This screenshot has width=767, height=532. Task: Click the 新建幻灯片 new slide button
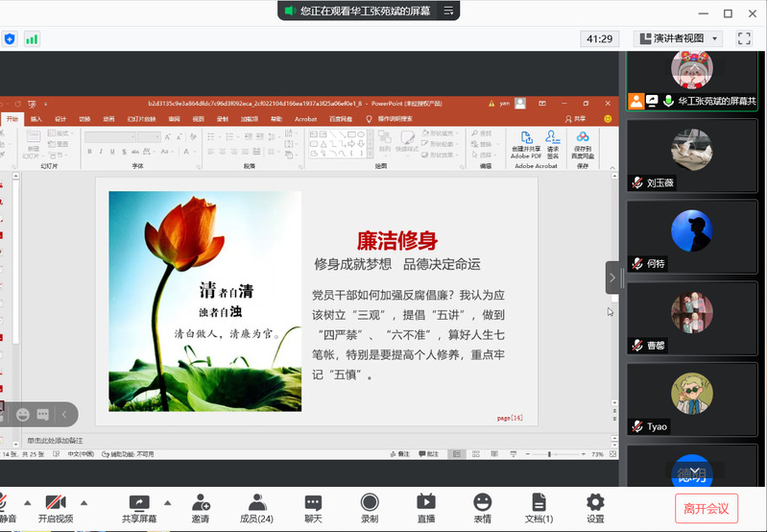[x=33, y=144]
